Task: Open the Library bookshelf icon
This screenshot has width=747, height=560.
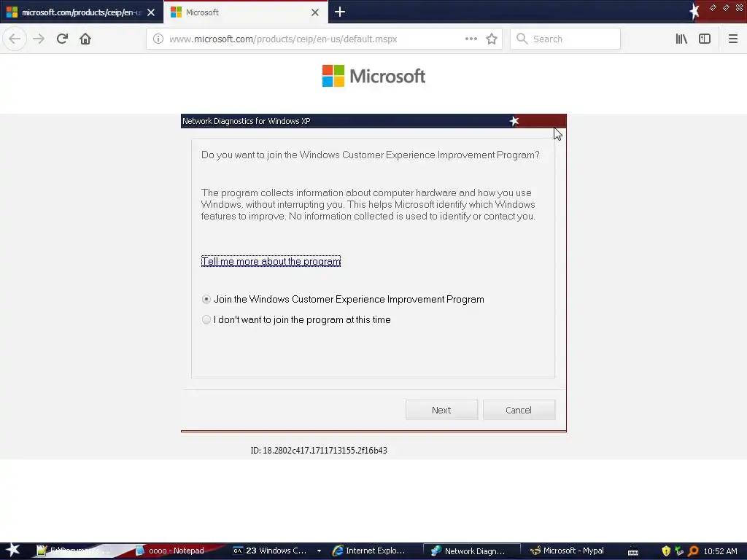Action: [681, 39]
